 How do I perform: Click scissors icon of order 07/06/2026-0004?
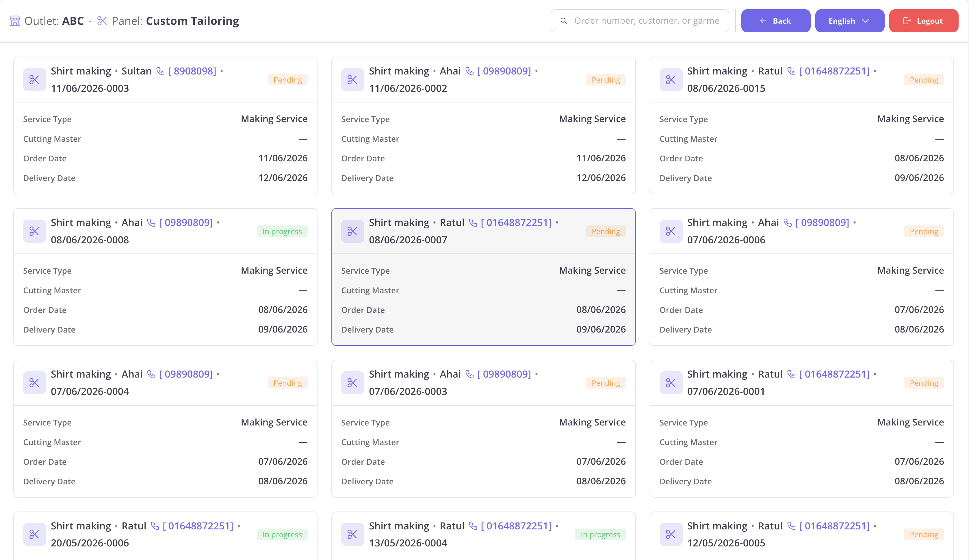tap(34, 382)
